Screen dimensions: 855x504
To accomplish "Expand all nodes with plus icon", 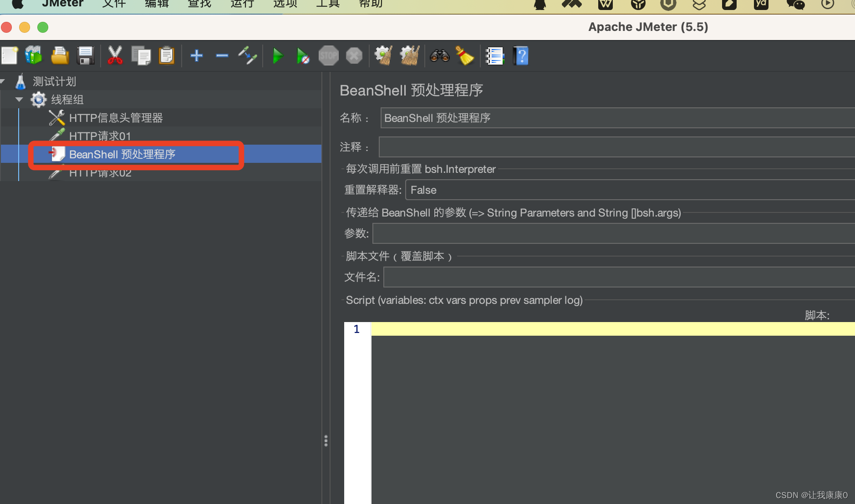I will 197,55.
